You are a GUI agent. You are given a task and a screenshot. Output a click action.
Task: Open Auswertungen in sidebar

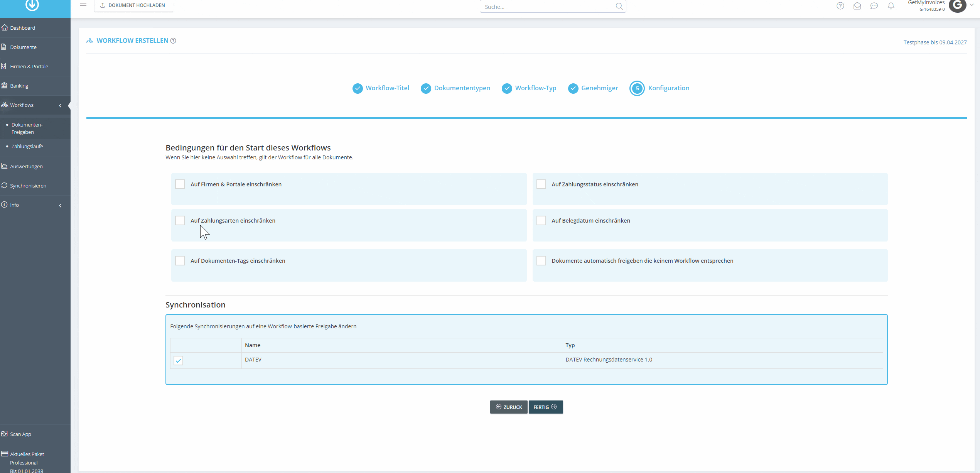click(35, 166)
